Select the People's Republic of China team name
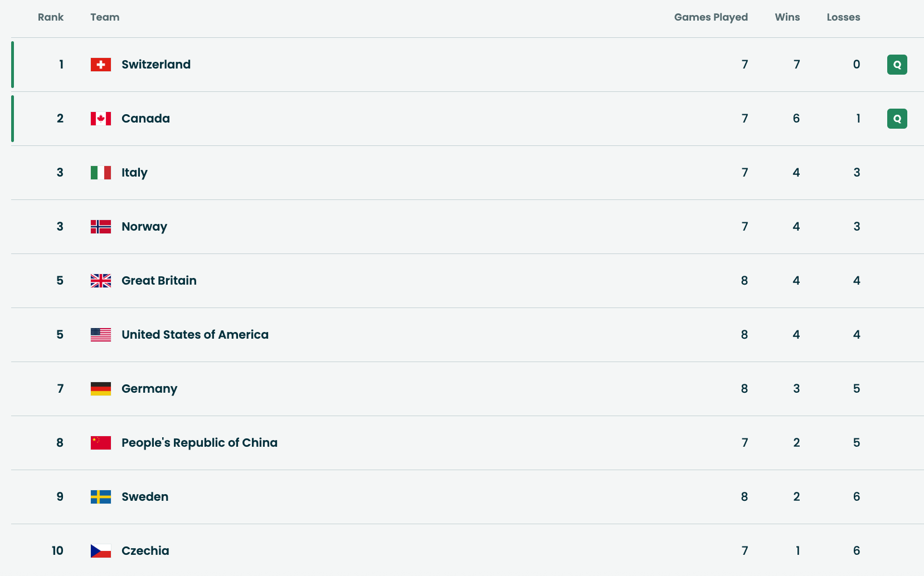 coord(200,443)
